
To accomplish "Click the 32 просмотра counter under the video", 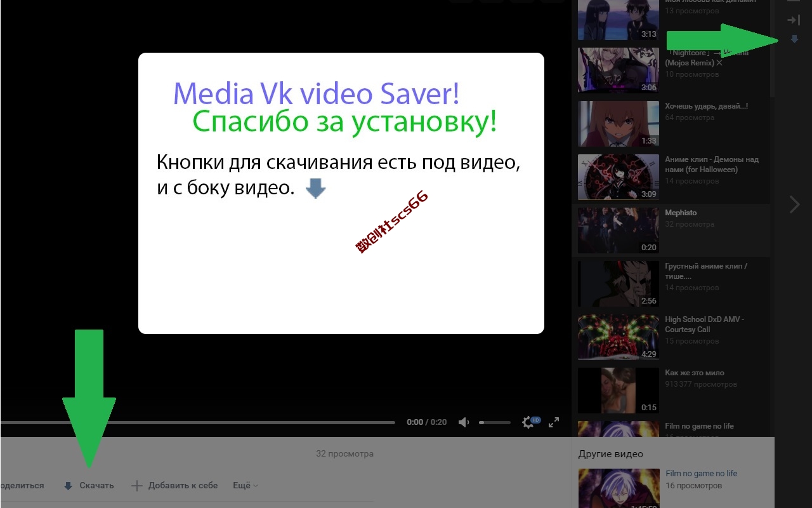I will tap(344, 454).
